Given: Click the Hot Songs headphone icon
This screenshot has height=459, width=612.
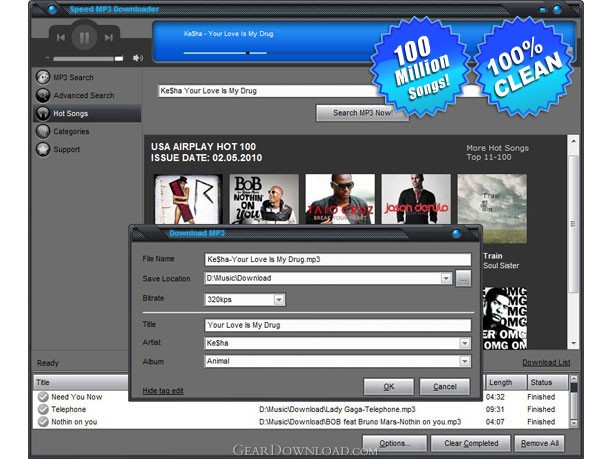Looking at the screenshot, I should point(43,113).
